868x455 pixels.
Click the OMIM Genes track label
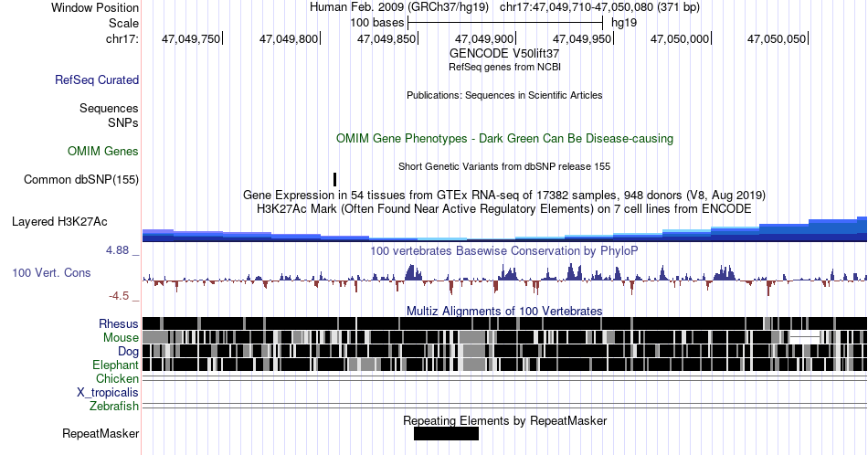tap(103, 151)
